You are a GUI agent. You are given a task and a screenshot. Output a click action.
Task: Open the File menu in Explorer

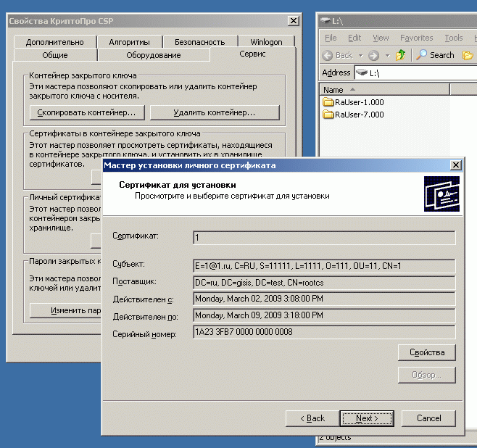(x=331, y=38)
